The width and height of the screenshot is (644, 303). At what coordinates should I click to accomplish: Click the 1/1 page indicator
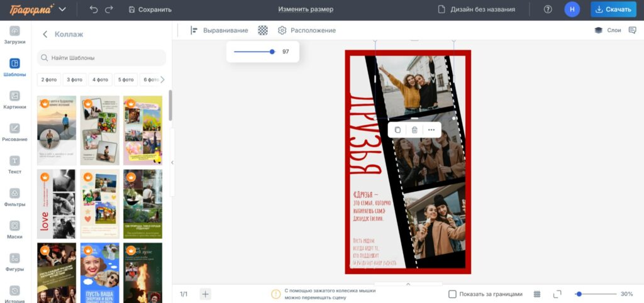184,294
